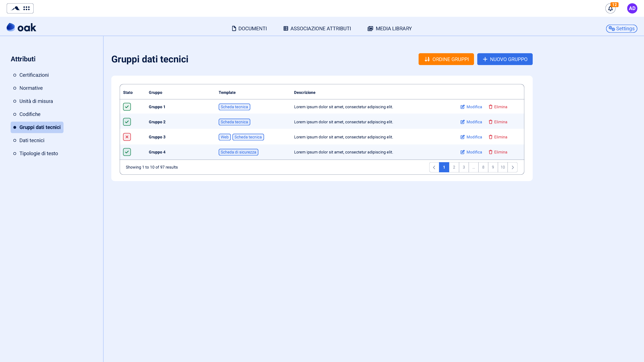
Task: Click the Template column header
Action: coord(227,92)
